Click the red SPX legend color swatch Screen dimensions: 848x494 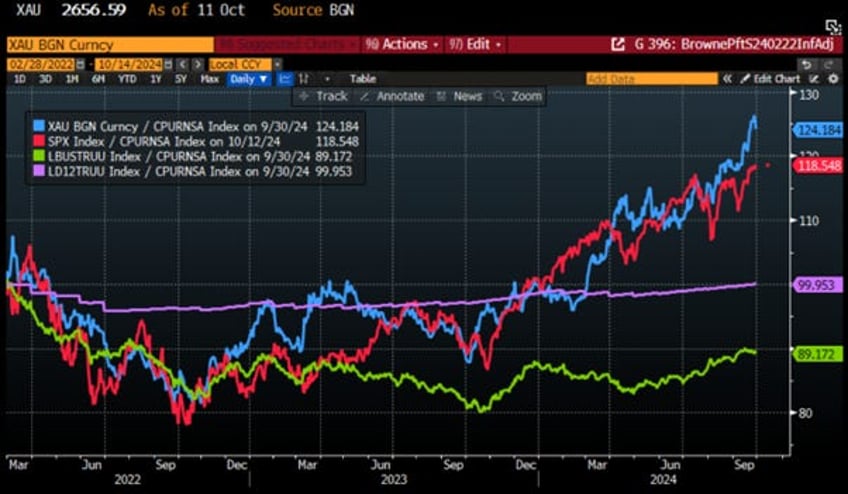pyautogui.click(x=39, y=142)
